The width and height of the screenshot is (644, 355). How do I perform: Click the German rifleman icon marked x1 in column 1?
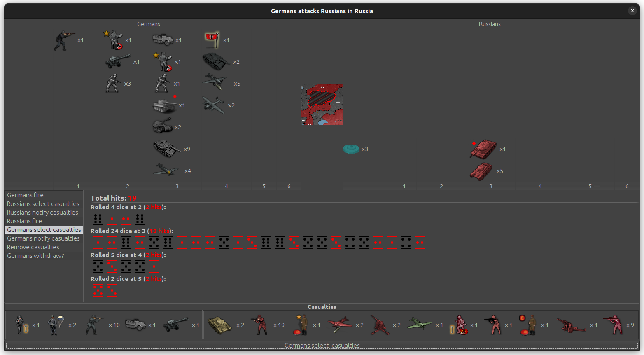coord(65,40)
